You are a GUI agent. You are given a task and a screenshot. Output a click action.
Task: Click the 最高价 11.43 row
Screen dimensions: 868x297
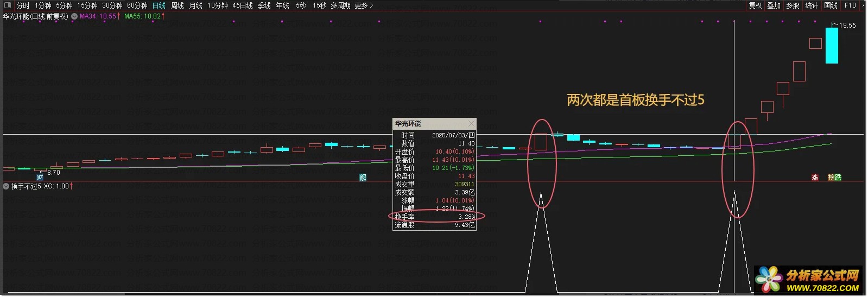click(x=435, y=160)
